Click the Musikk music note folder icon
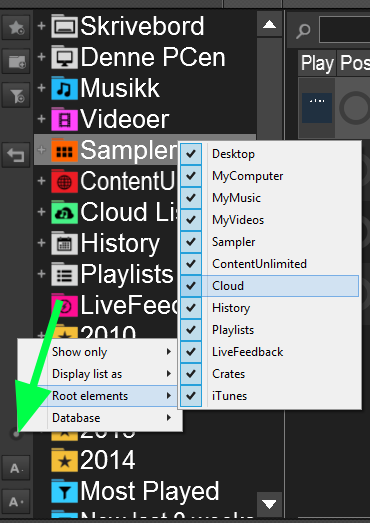The image size is (370, 523). click(x=64, y=88)
